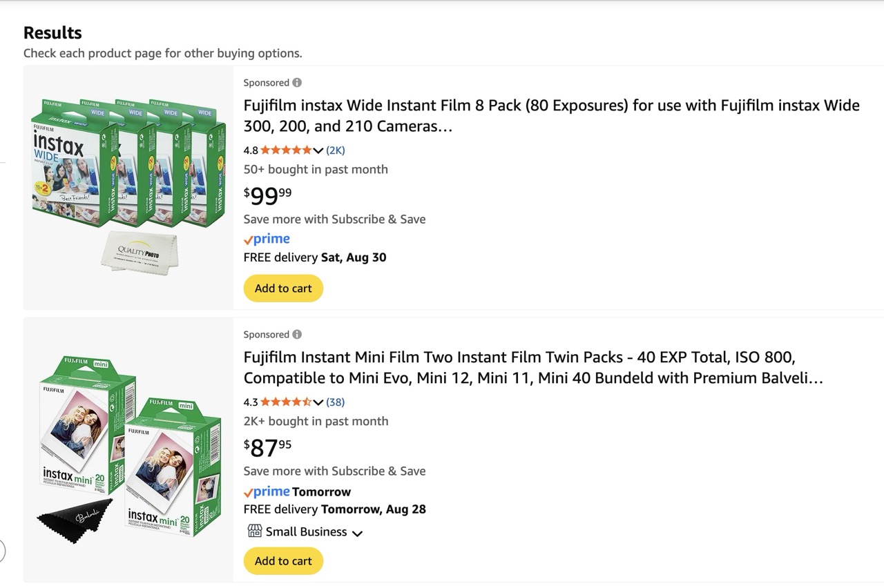This screenshot has width=884, height=588.
Task: Click the info icon beside first Sponsored label
Action: (x=297, y=83)
